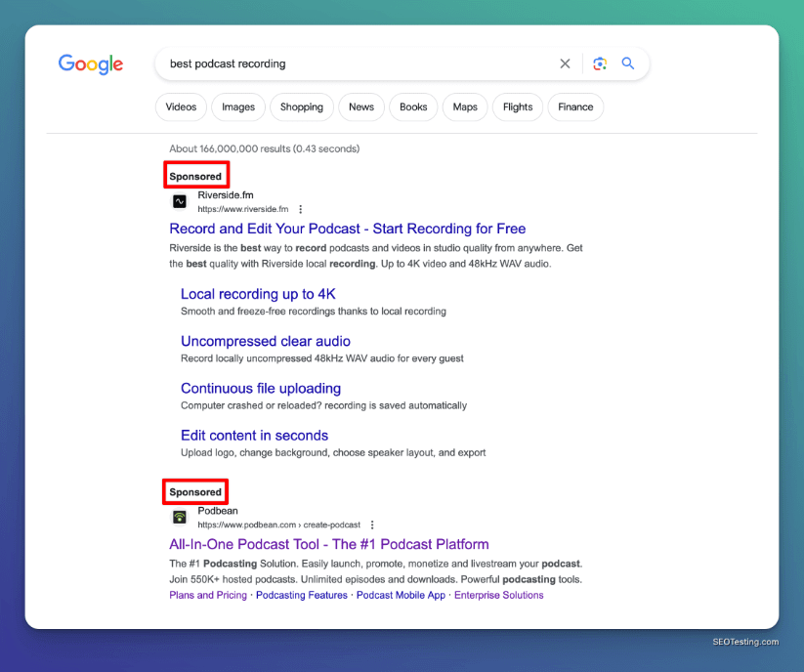Click the Riverside.fm favicon

click(x=180, y=201)
